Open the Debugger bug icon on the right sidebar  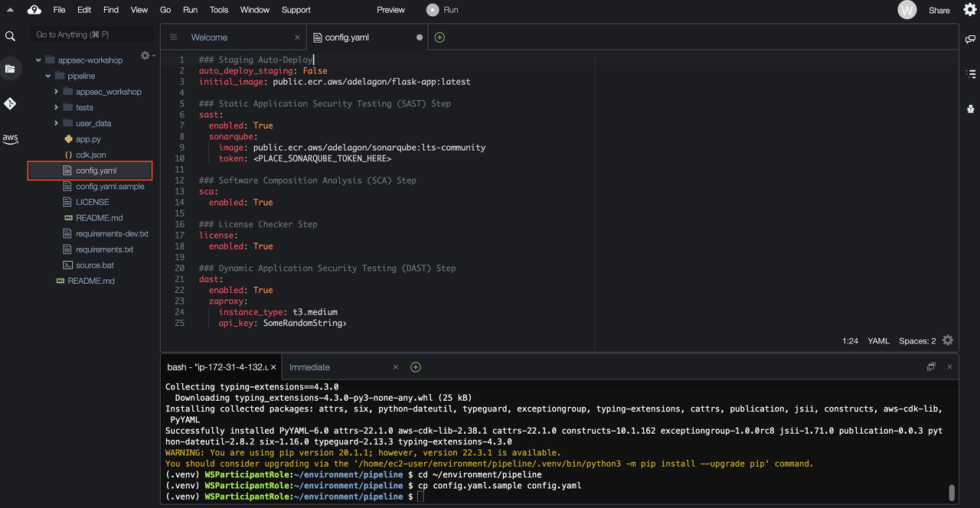(x=970, y=109)
